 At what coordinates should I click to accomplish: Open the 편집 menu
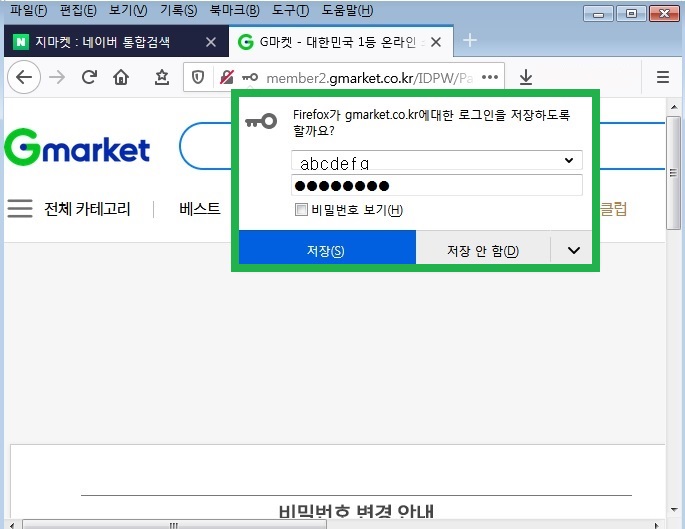pyautogui.click(x=78, y=10)
